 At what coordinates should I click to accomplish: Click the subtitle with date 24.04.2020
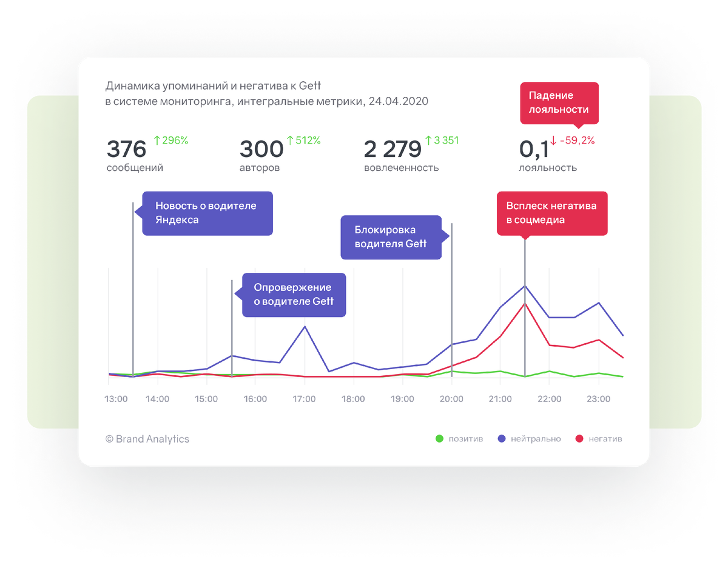click(x=267, y=101)
